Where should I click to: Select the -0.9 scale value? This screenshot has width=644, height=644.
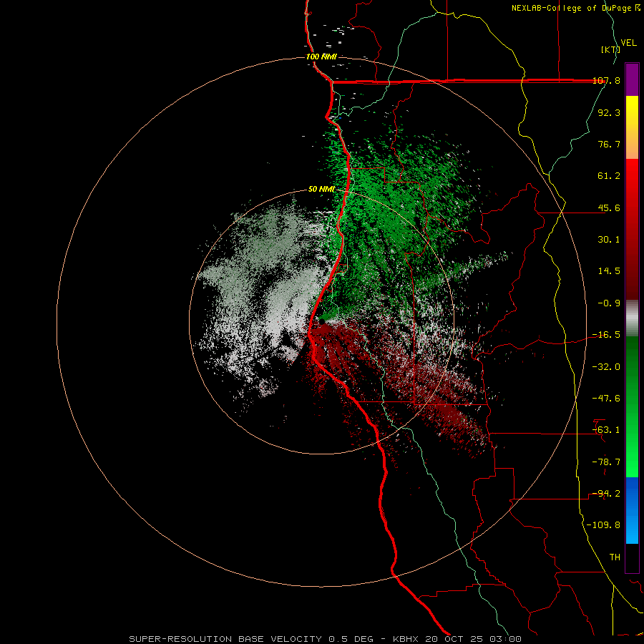(x=609, y=303)
